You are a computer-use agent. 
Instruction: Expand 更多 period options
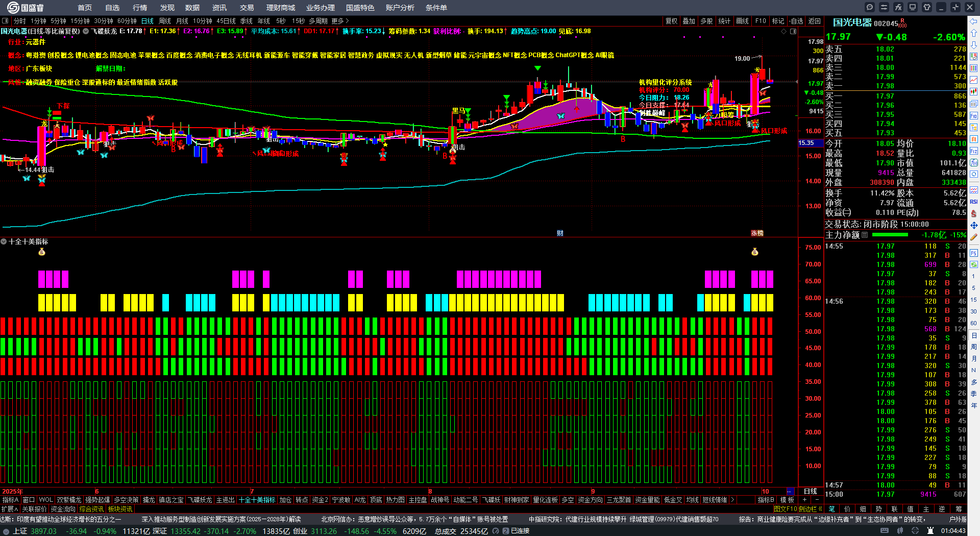click(x=340, y=21)
